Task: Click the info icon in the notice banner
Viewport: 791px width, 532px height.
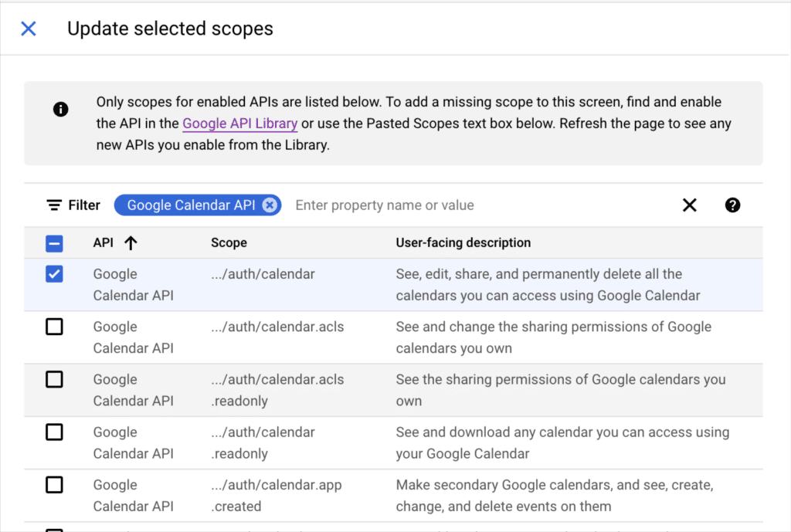Action: [60, 109]
